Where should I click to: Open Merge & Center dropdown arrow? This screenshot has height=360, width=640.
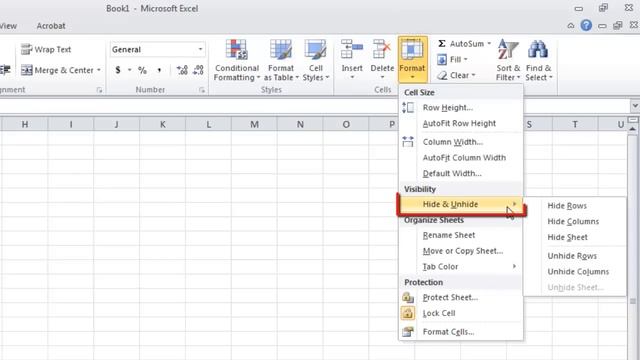(99, 70)
